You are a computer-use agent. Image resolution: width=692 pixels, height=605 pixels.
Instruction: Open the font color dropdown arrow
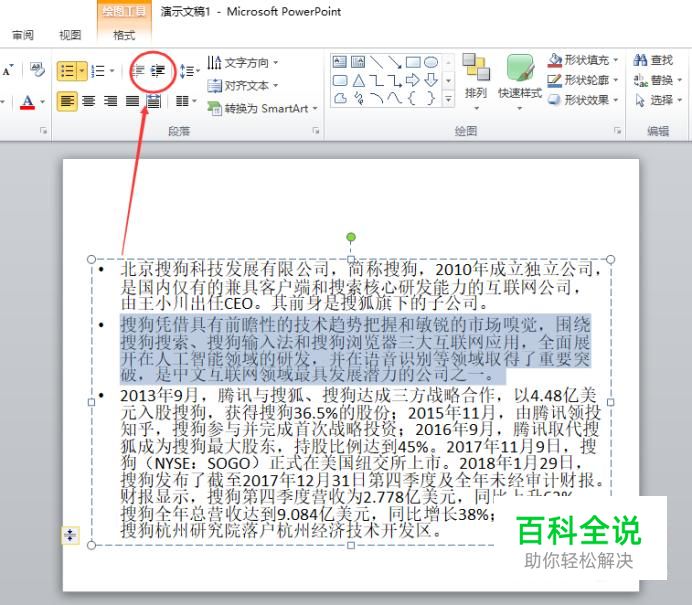43,102
